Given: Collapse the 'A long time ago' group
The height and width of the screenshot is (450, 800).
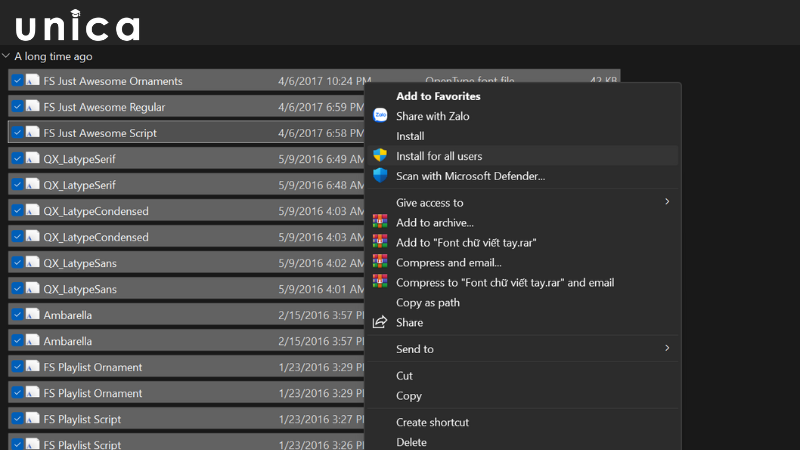Looking at the screenshot, I should click(x=7, y=57).
